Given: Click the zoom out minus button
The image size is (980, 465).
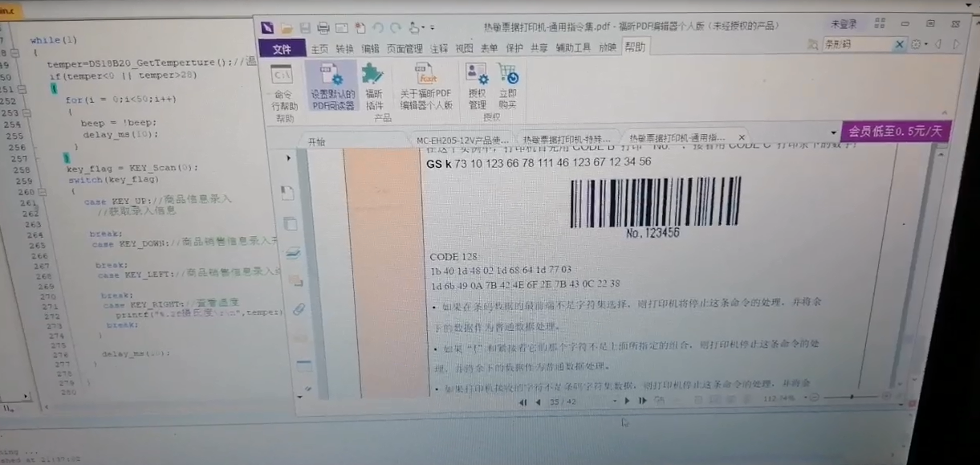Looking at the screenshot, I should [x=815, y=398].
